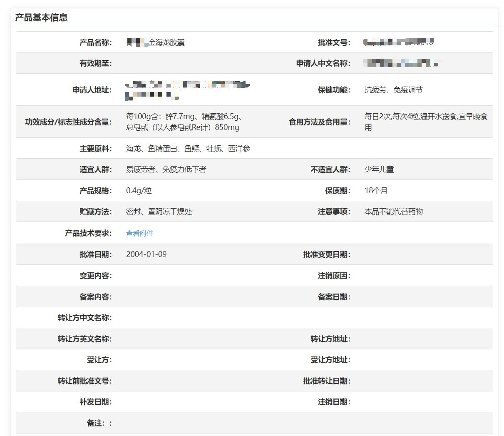Click the 批准变更日期 label
Image resolution: width=504 pixels, height=436 pixels.
327,254
